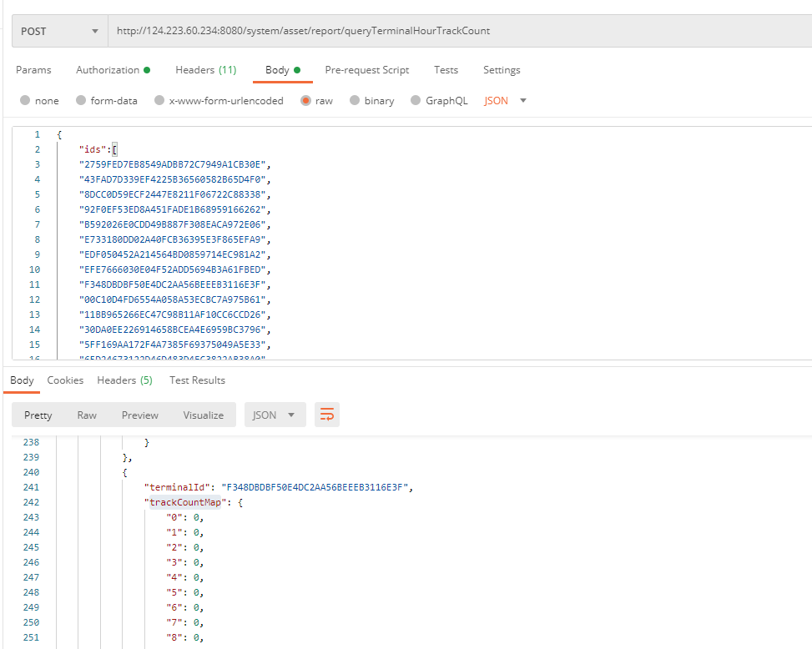Open the Tests tab
Screen dimensions: 812x649
(446, 70)
